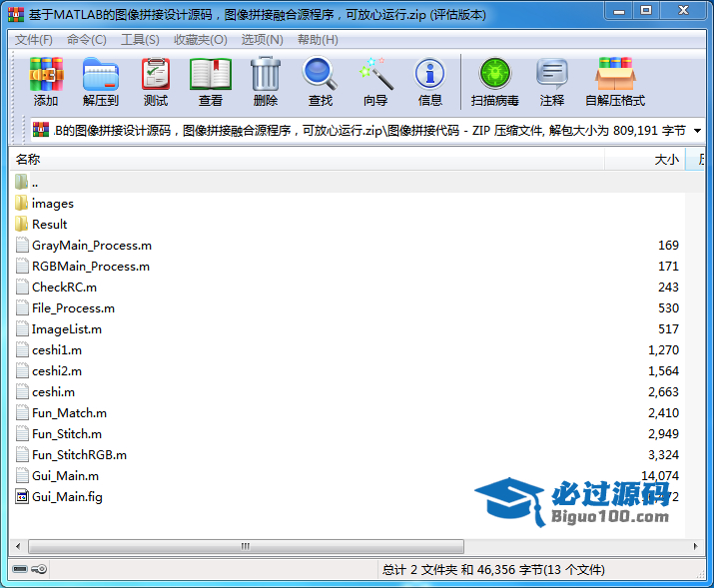Screen dimensions: 714x588
Task: Click the drive icon in status bar
Action: (x=20, y=569)
